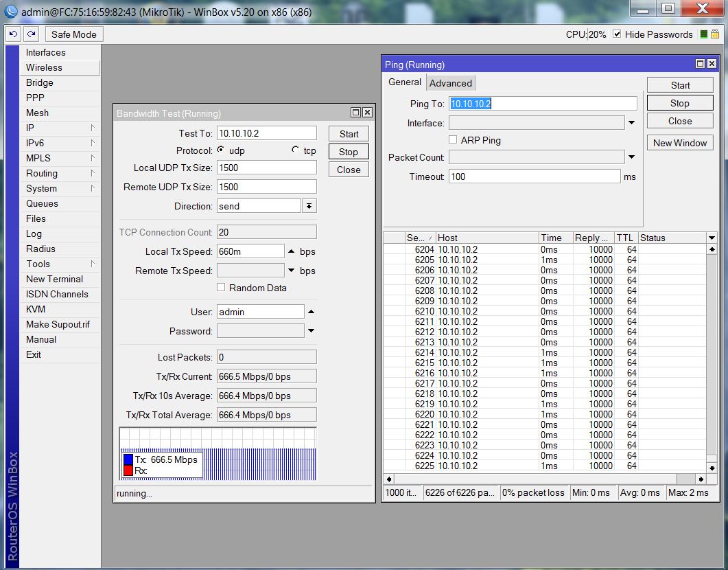Select ping row with sequence 6214
728x570 pixels.
pyautogui.click(x=545, y=352)
